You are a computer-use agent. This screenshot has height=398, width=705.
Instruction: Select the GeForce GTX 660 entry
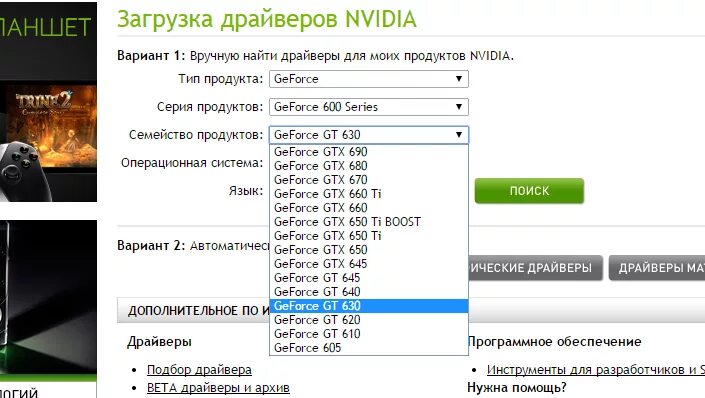pyautogui.click(x=369, y=208)
